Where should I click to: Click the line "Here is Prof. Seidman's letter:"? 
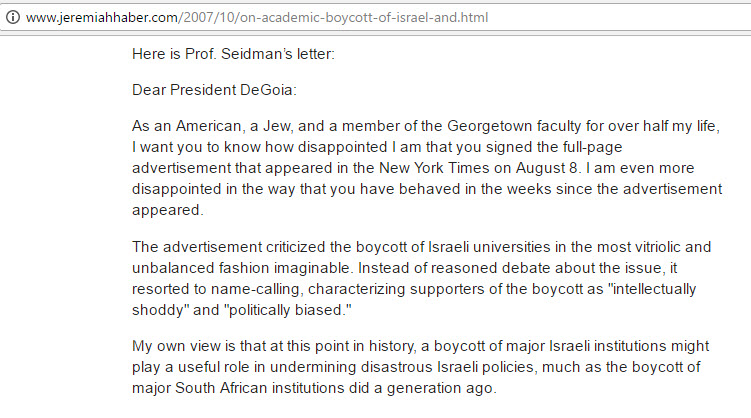233,53
